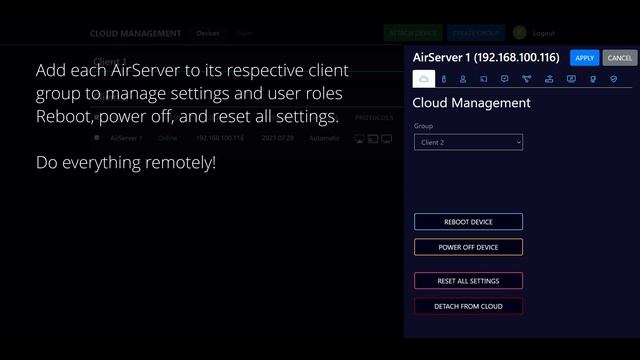The width and height of the screenshot is (640, 360).
Task: Click POWER OFF DEVICE button
Action: [468, 247]
